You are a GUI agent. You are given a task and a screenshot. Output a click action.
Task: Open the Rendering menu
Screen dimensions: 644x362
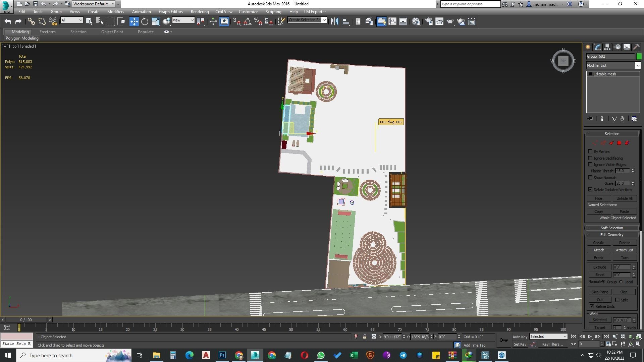pyautogui.click(x=200, y=12)
